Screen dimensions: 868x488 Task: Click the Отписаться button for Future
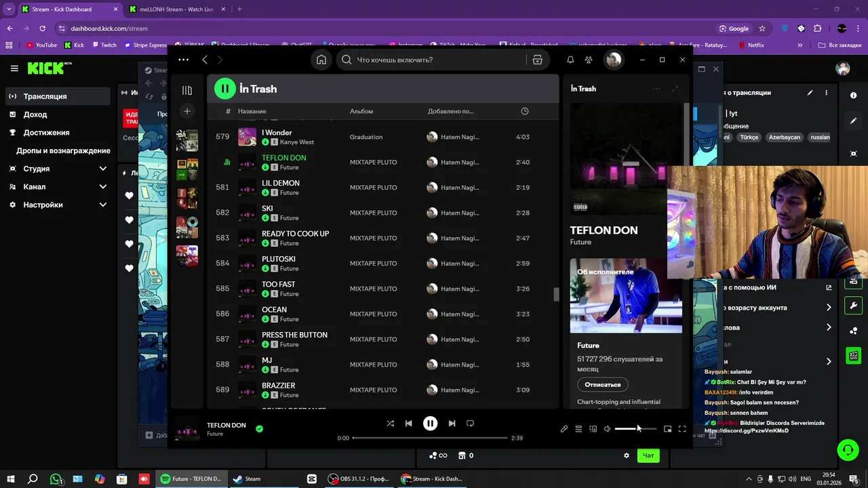[x=603, y=384]
